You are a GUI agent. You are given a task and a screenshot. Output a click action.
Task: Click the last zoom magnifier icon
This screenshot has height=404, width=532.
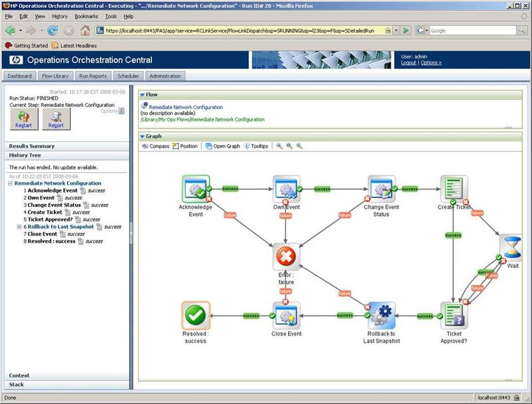pyautogui.click(x=299, y=146)
